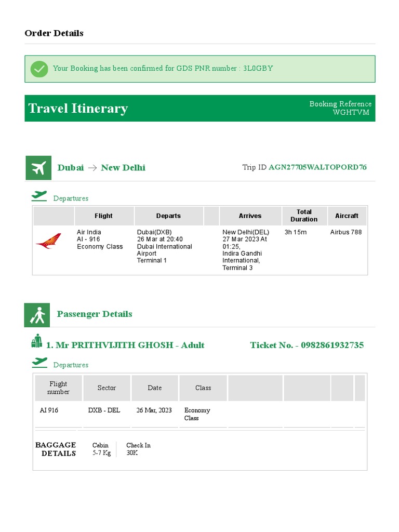Click the Booking Reference code WGHTVM

351,112
